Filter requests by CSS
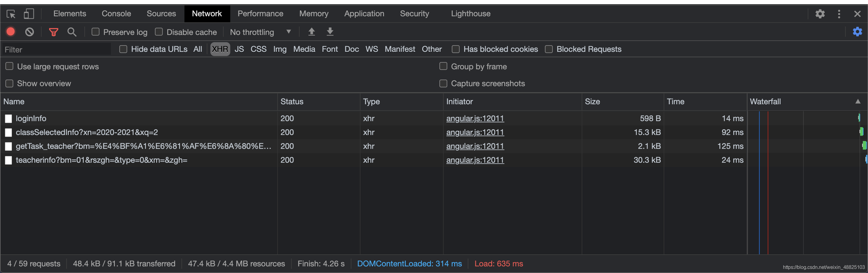This screenshot has height=273, width=868. point(259,49)
